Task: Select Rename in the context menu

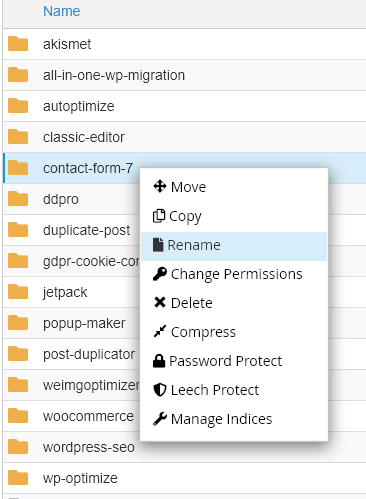Action: (x=234, y=246)
